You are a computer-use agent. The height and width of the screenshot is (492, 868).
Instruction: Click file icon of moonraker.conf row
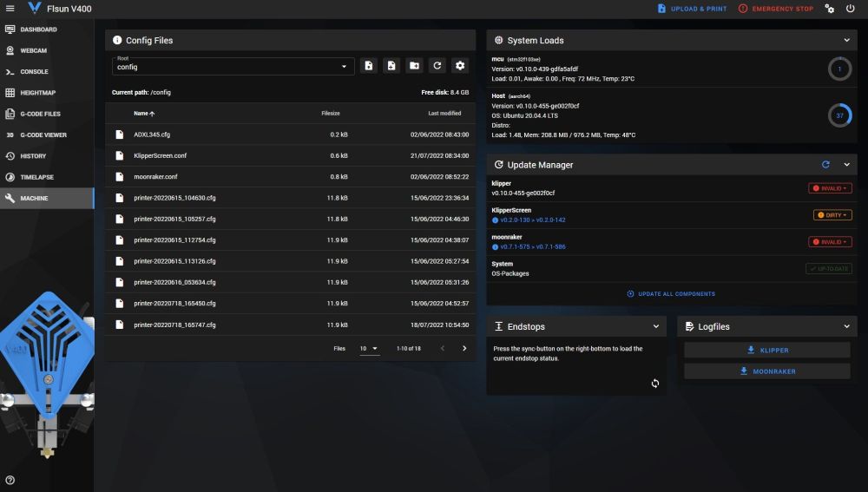(119, 176)
